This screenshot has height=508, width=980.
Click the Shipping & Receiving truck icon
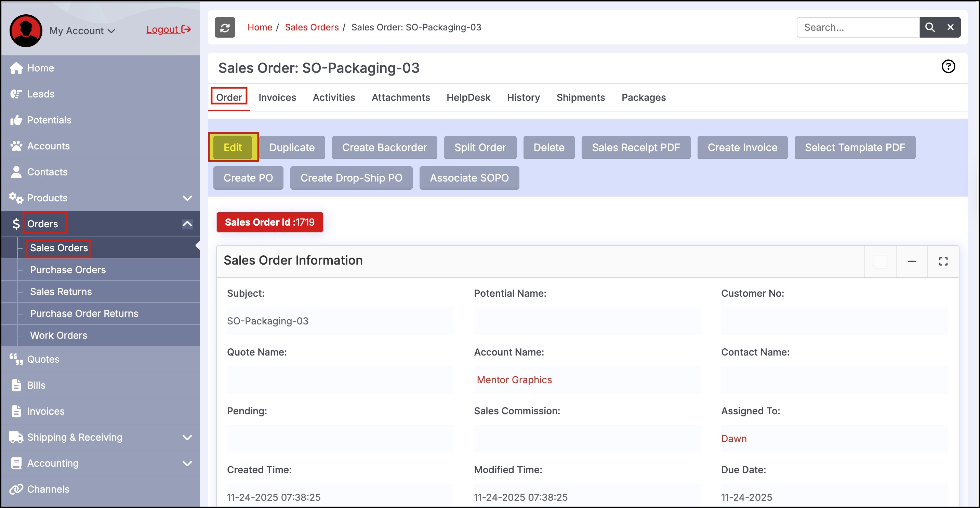pyautogui.click(x=16, y=437)
